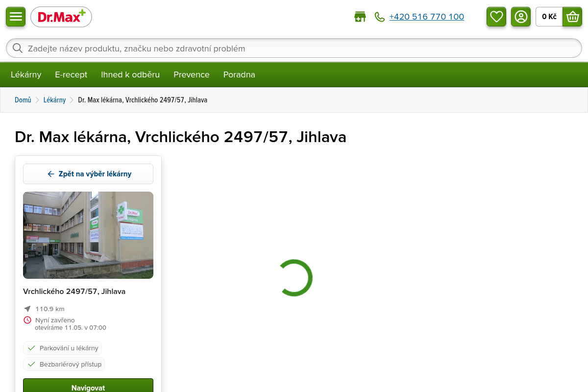Open the pharmacy building photo
Image resolution: width=588 pixels, height=392 pixels.
click(x=88, y=235)
